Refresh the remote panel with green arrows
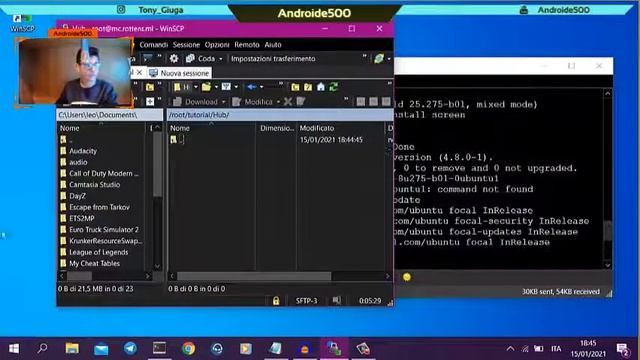Image resolution: width=640 pixels, height=360 pixels. click(333, 87)
